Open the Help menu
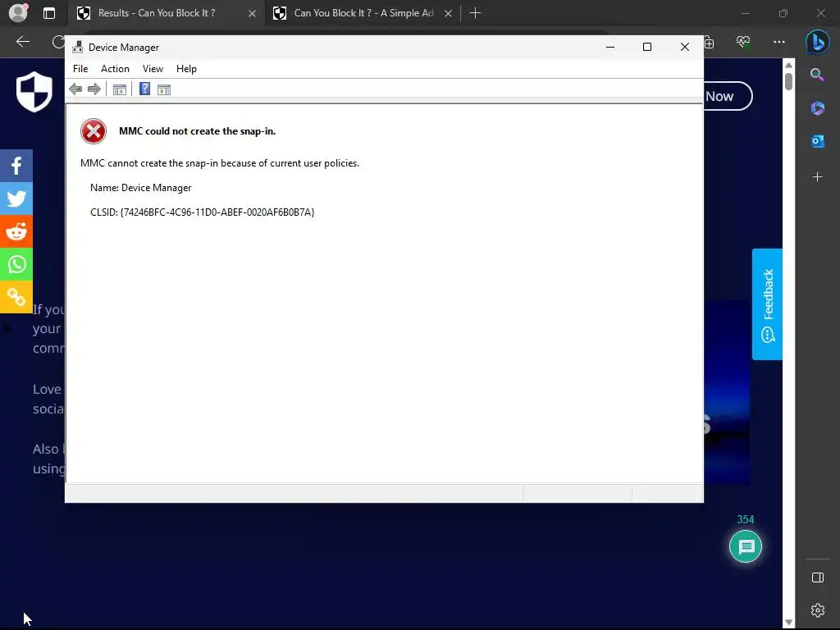Viewport: 840px width, 630px height. pyautogui.click(x=186, y=69)
